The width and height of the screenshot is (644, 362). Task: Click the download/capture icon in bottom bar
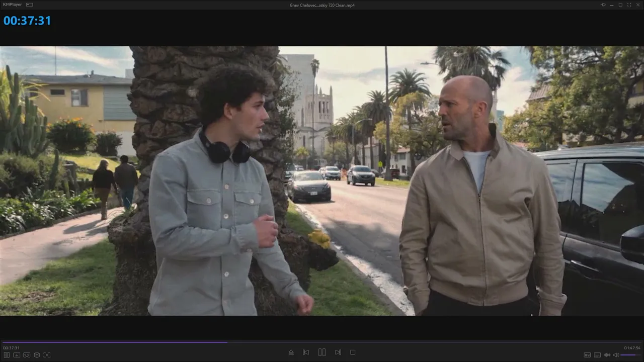point(17,355)
